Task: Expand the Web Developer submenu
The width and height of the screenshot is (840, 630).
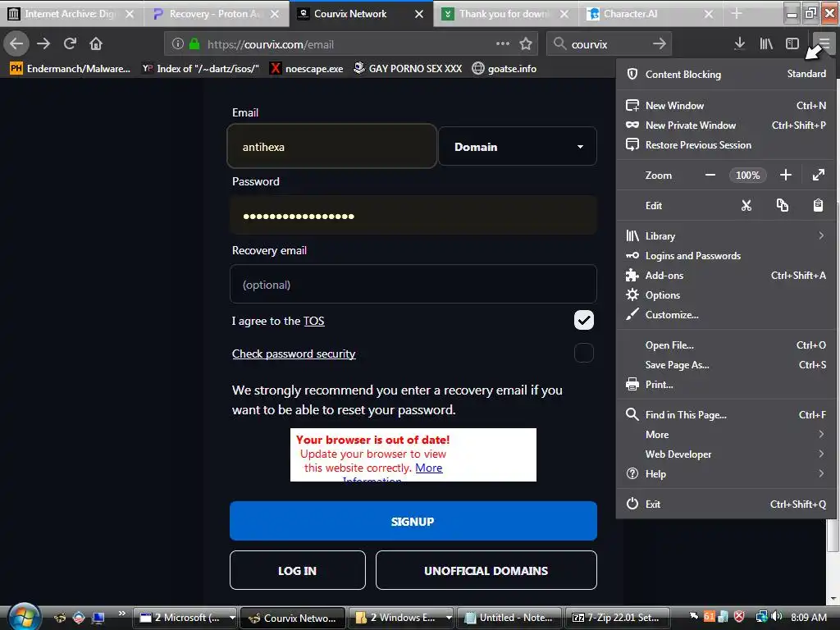Action: click(x=726, y=454)
